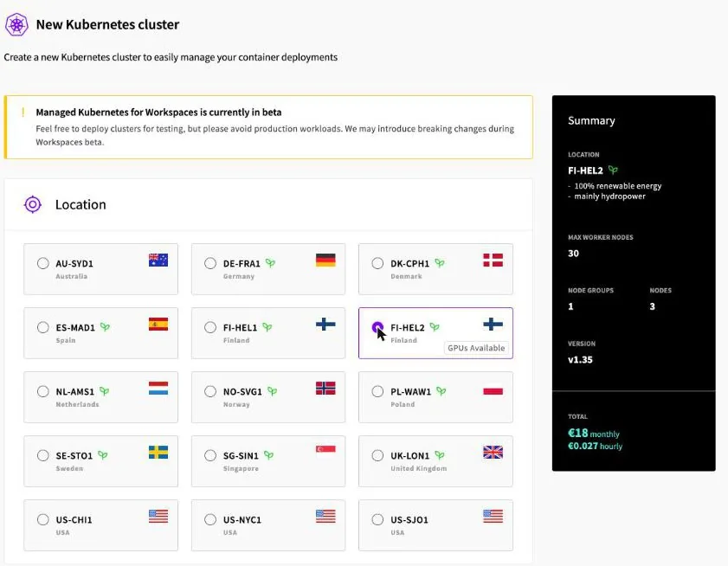Click the GPUs Available badge

pos(476,348)
